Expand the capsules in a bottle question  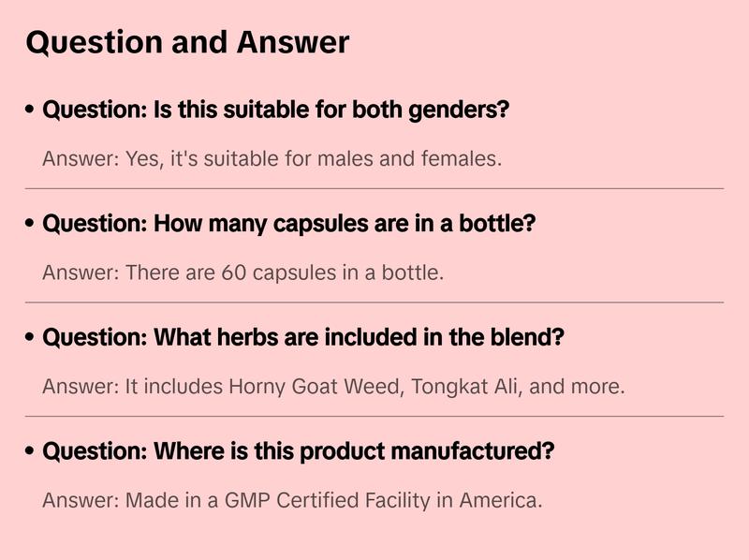[x=289, y=225]
